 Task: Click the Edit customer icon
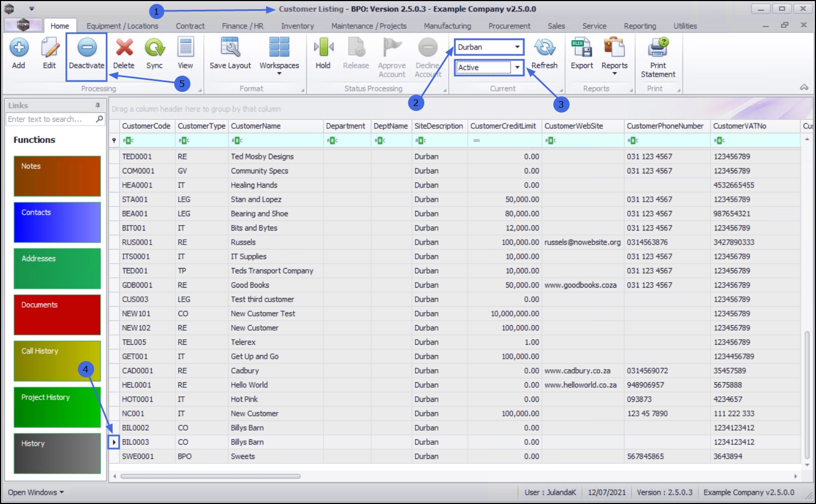(50, 48)
